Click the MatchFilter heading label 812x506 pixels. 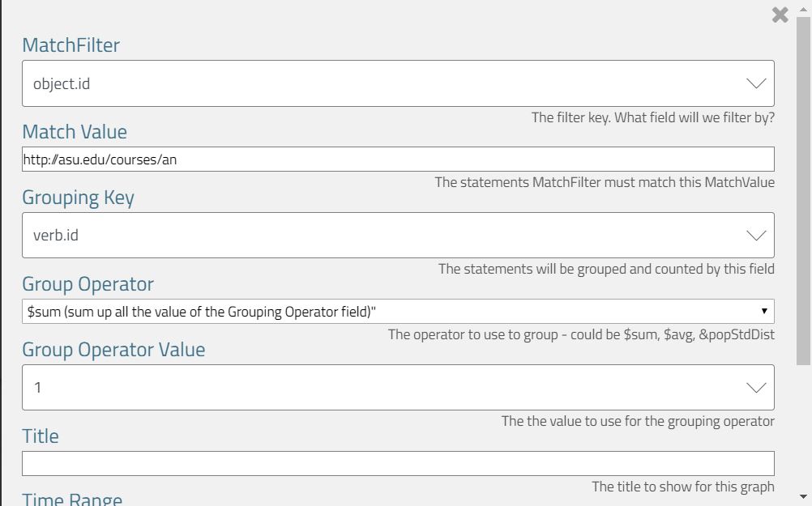(71, 45)
